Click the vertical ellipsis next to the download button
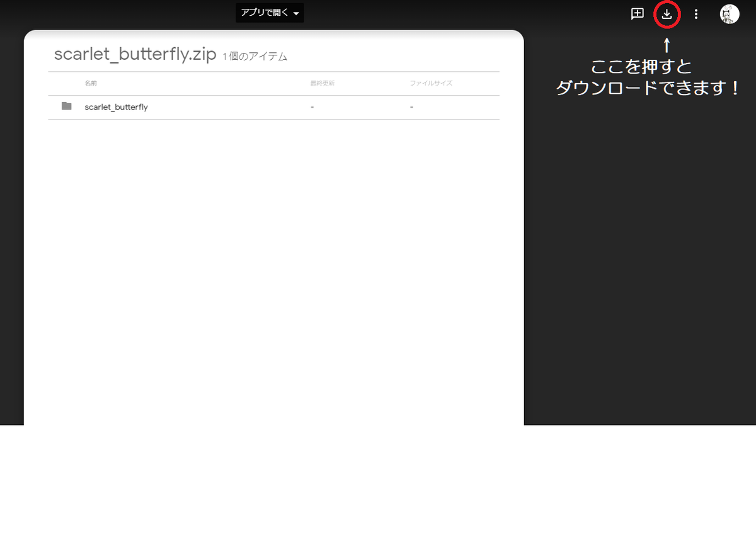Screen dimensions: 756x554 pyautogui.click(x=696, y=13)
